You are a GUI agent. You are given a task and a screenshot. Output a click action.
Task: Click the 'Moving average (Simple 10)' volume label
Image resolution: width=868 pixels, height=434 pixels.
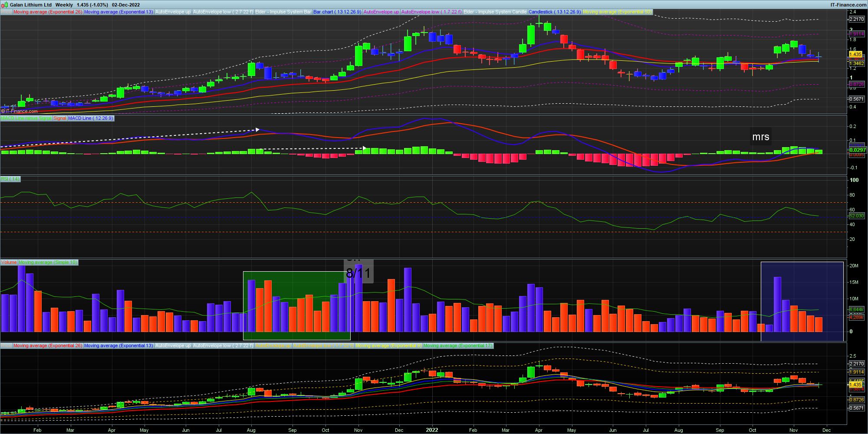[x=48, y=262]
